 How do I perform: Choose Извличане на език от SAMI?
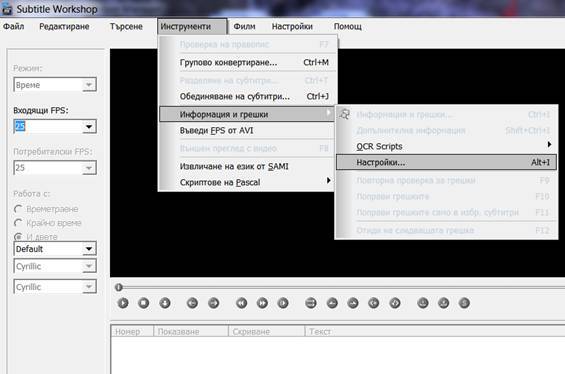(x=247, y=166)
